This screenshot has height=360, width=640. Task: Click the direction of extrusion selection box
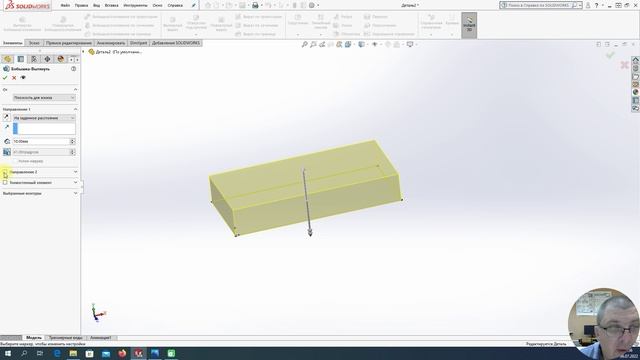click(44, 129)
